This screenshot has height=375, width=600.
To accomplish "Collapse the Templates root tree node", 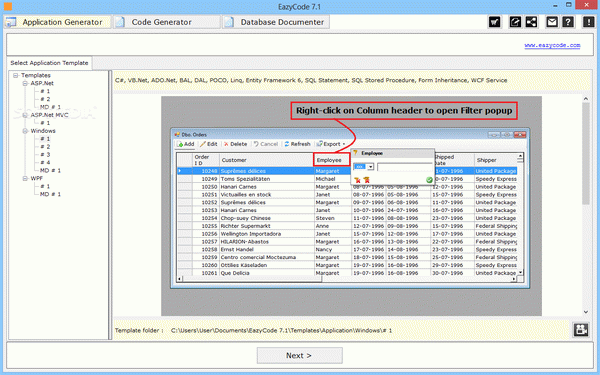I will (16, 75).
